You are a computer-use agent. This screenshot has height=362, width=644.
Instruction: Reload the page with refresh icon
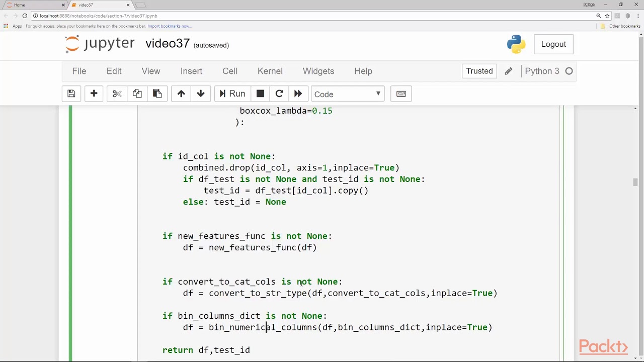(25, 16)
